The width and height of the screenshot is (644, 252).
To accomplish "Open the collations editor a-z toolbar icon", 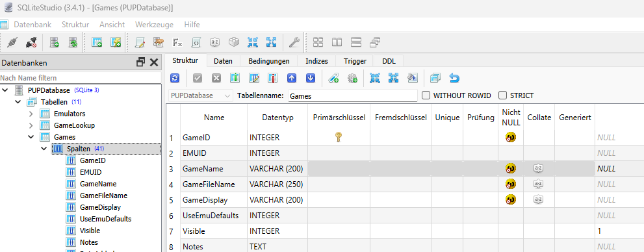I will (x=214, y=42).
